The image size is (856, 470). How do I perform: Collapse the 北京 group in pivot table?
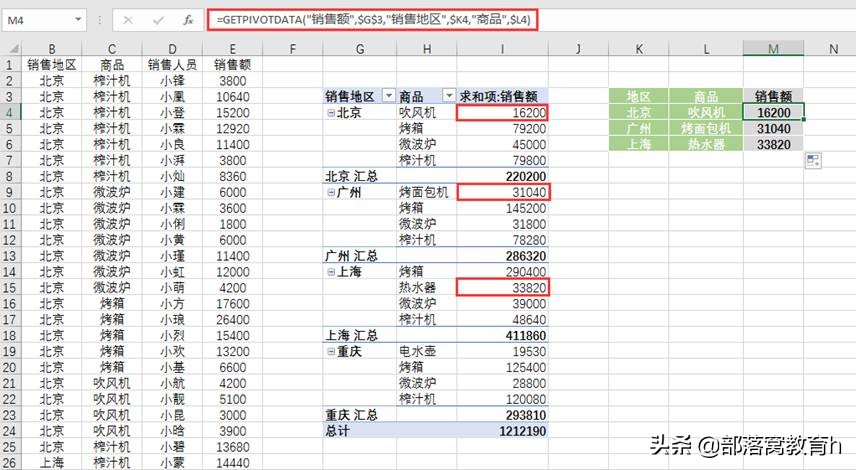click(x=331, y=113)
